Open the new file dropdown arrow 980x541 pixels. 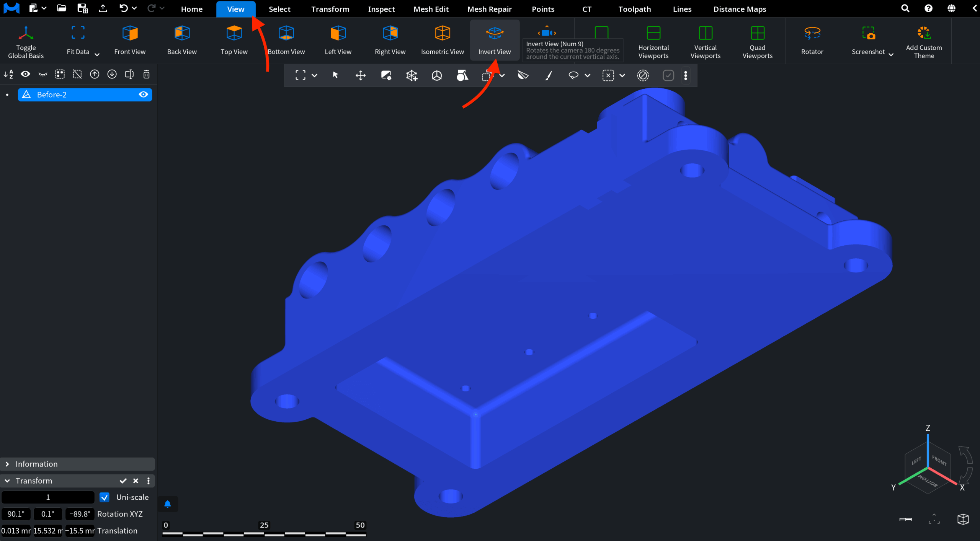pyautogui.click(x=44, y=8)
